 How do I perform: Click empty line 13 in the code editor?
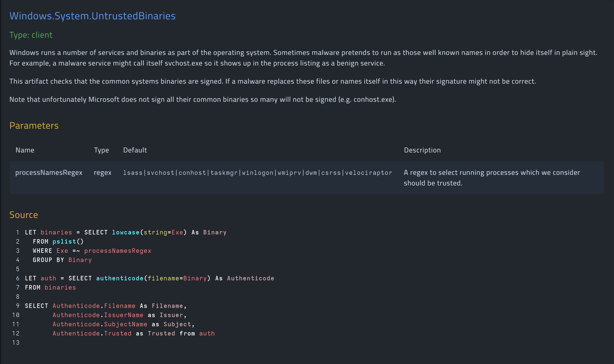[x=74, y=342]
